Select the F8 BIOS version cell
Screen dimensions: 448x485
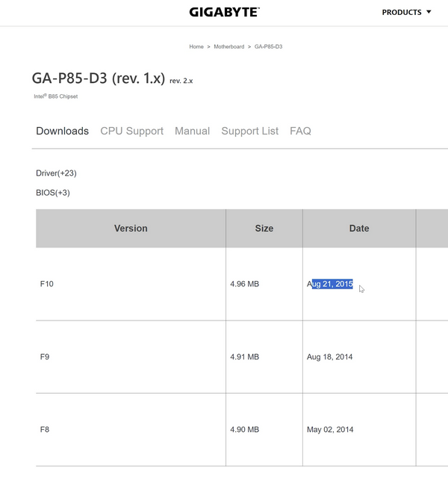coord(45,430)
